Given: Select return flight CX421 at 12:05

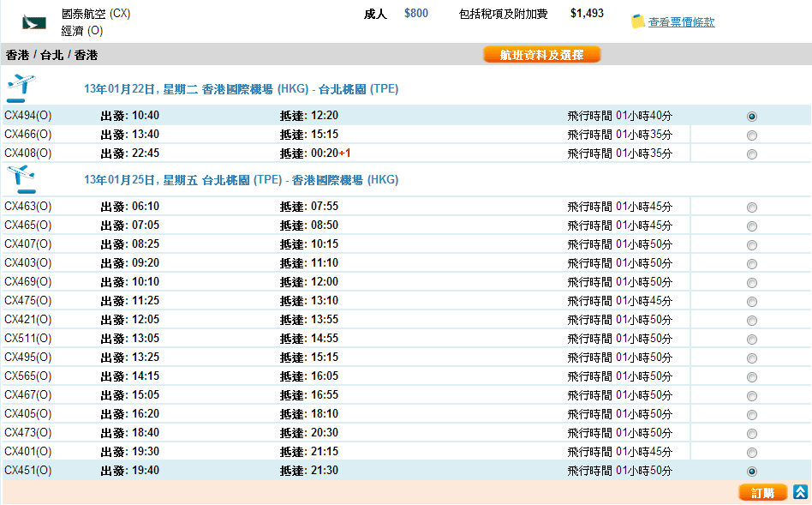Looking at the screenshot, I should click(752, 321).
